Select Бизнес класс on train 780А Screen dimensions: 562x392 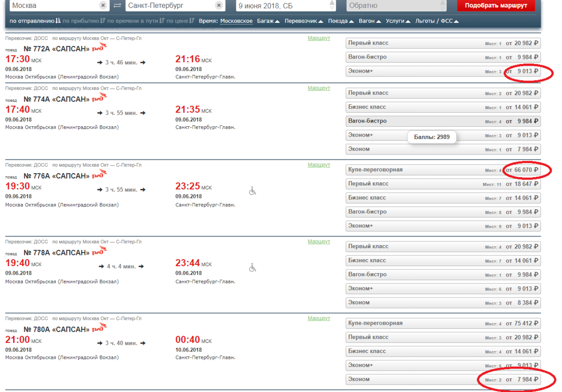pyautogui.click(x=443, y=351)
